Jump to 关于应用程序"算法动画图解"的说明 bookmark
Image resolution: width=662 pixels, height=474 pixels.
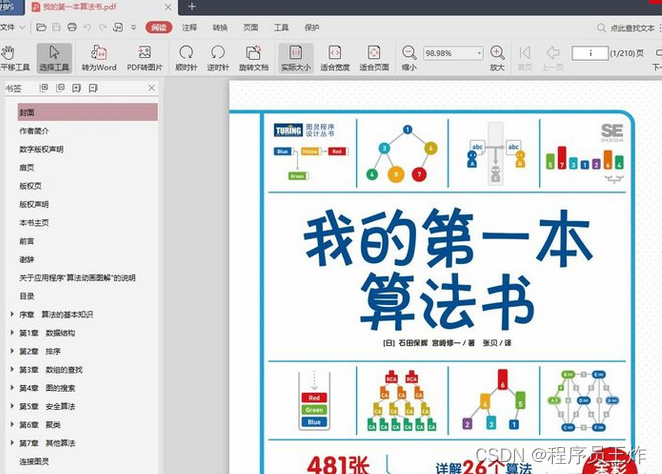[x=77, y=278]
